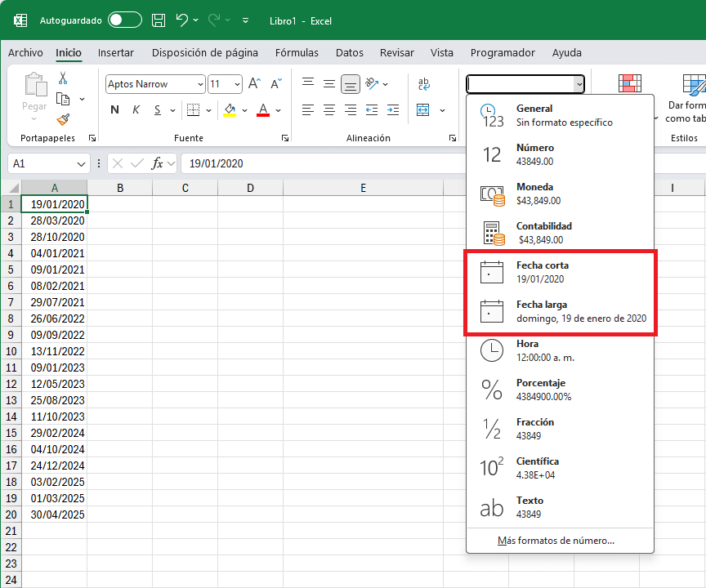Click the Undo arrow icon
This screenshot has width=706, height=588.
[x=181, y=20]
